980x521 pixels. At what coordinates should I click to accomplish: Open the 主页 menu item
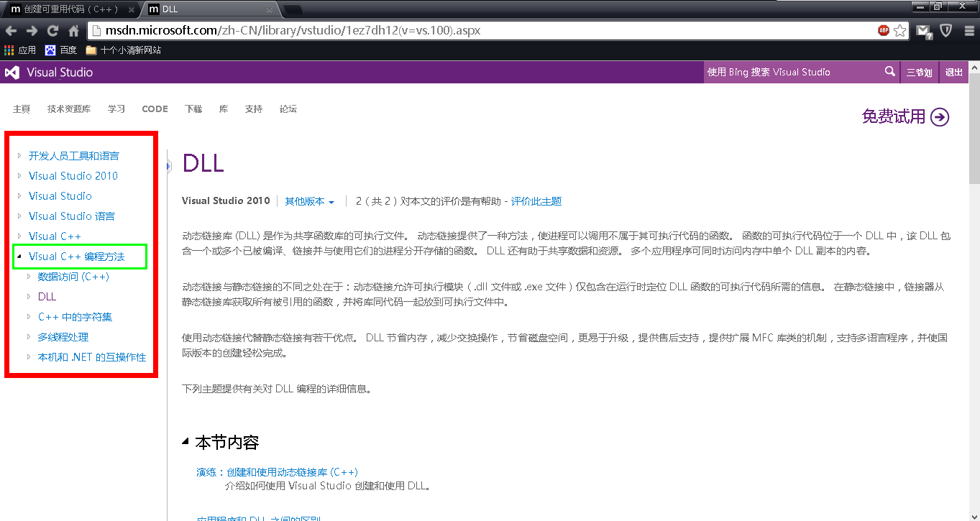22,109
